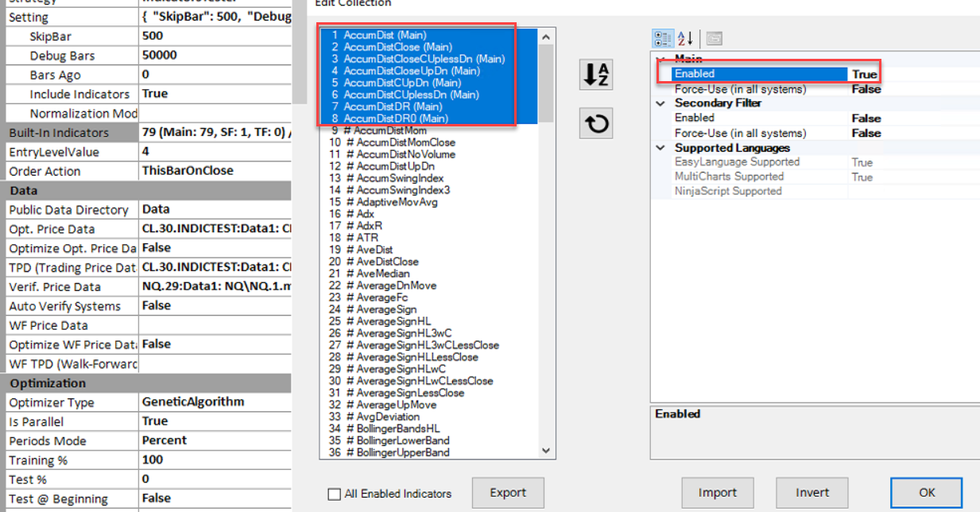Collapse the Main property category
Image resolution: width=980 pixels, height=512 pixels.
660,59
